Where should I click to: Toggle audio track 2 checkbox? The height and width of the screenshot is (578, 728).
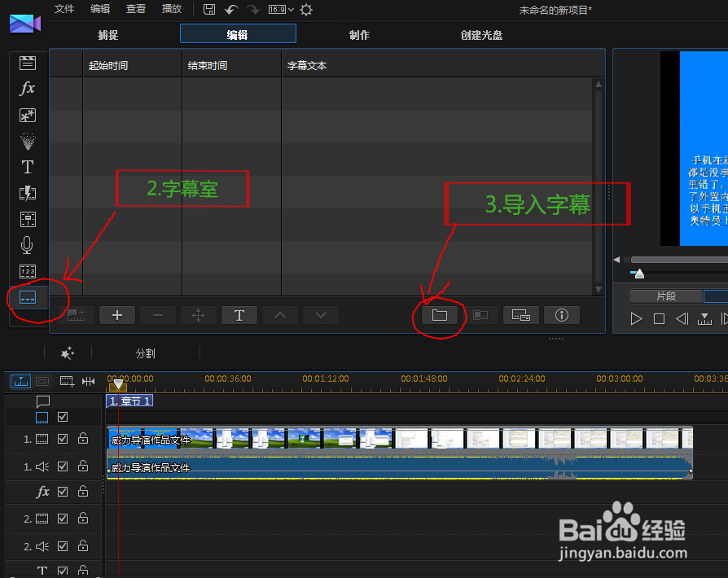click(63, 546)
